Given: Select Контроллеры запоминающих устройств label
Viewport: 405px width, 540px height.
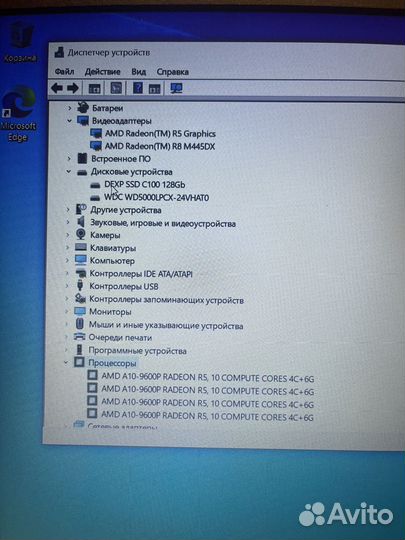Looking at the screenshot, I should point(167,300).
